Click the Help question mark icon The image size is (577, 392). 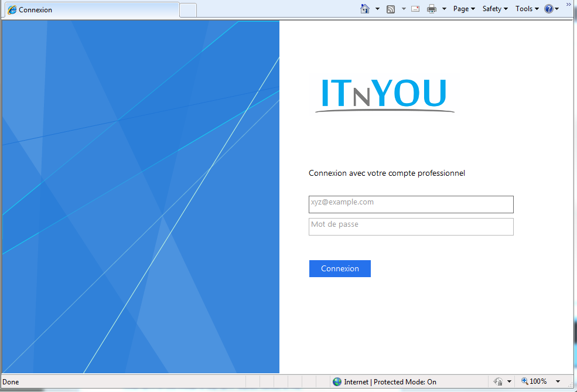[x=549, y=9]
